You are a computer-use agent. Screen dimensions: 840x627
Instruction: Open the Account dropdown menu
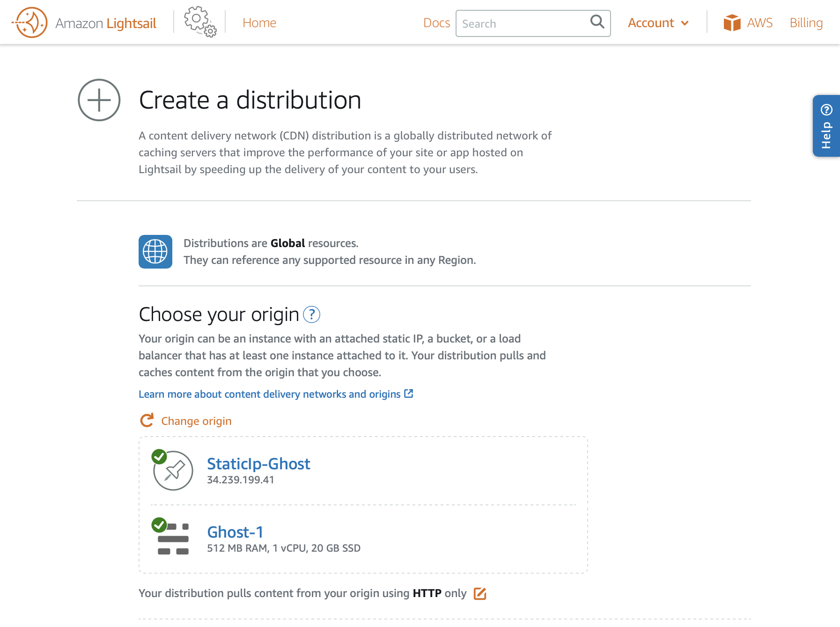pyautogui.click(x=657, y=22)
